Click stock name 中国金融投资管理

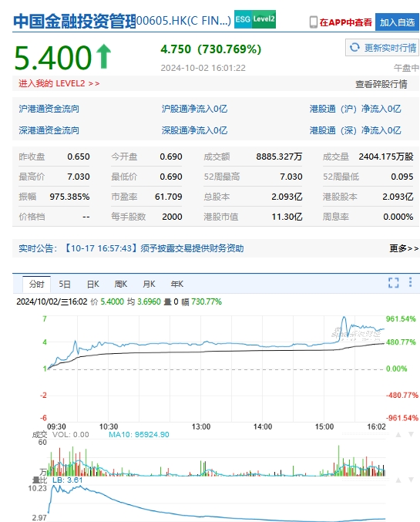click(x=75, y=21)
